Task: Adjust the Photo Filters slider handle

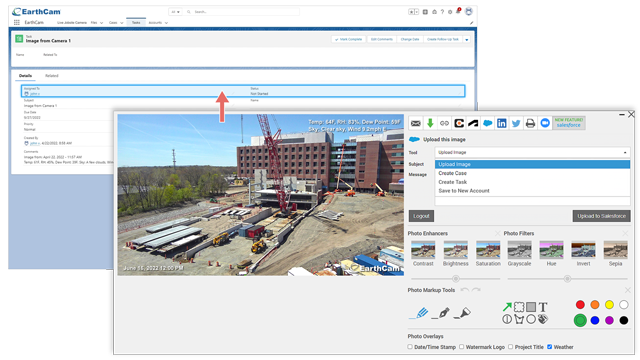Action: coord(567,279)
